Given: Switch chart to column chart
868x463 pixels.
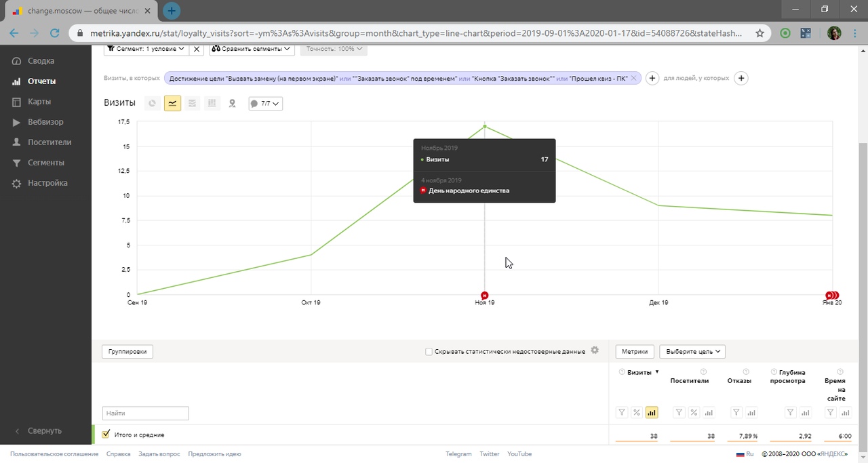Looking at the screenshot, I should [212, 103].
